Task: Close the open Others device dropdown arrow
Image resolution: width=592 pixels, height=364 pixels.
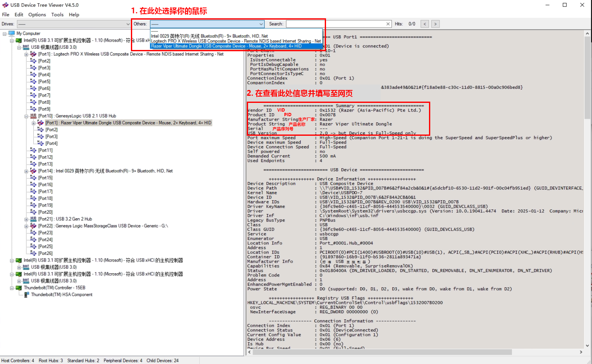Action: coord(261,24)
